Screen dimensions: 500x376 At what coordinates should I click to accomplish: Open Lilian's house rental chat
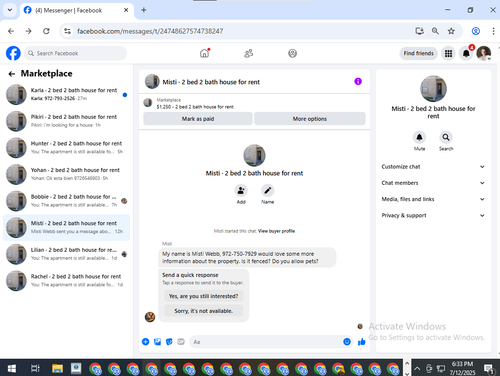[66, 254]
